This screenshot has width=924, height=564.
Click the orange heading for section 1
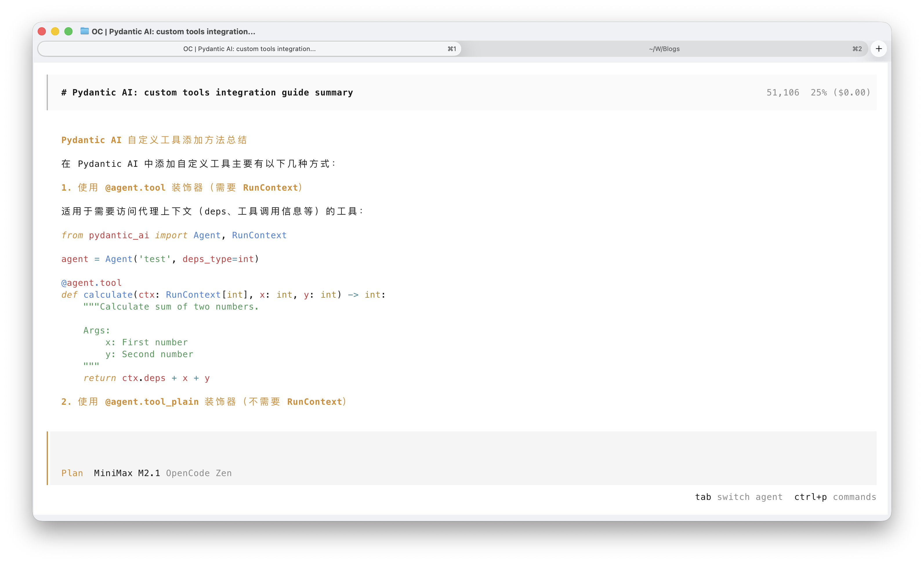pyautogui.click(x=182, y=188)
